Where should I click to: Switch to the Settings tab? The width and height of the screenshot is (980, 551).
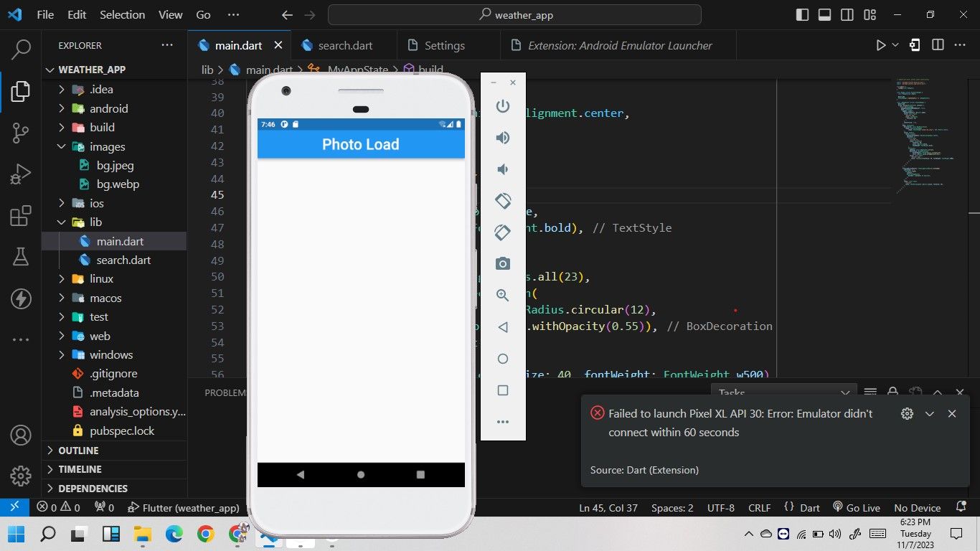[445, 45]
